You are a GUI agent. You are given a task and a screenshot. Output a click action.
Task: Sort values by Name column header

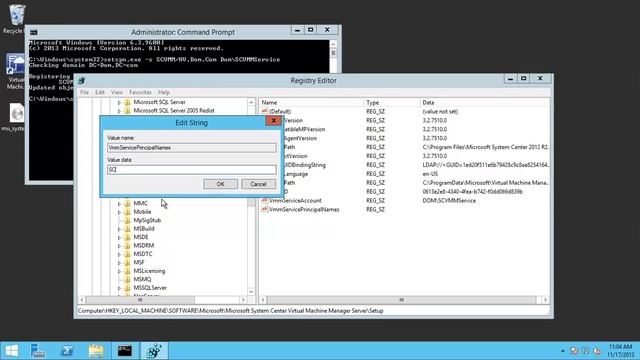[x=311, y=102]
